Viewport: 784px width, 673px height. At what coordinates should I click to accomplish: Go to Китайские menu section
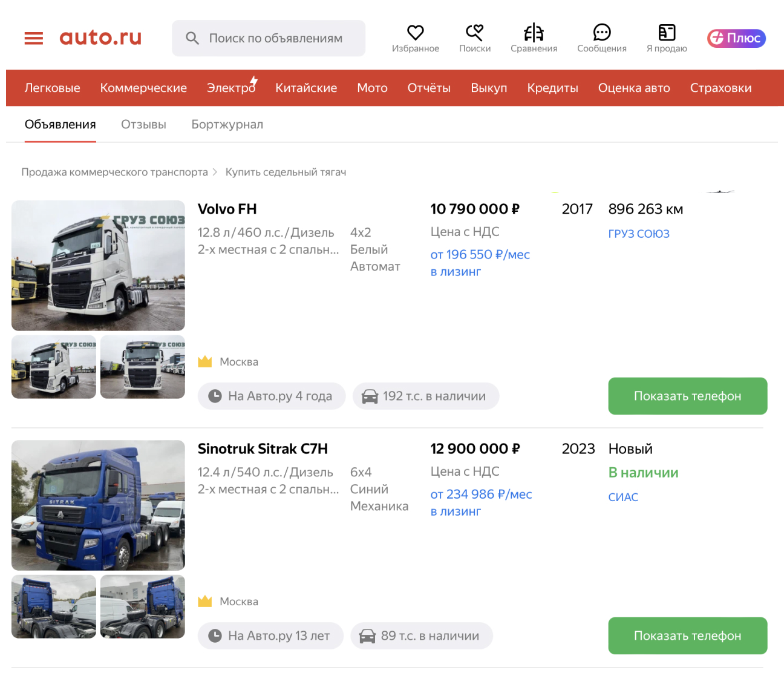[306, 88]
